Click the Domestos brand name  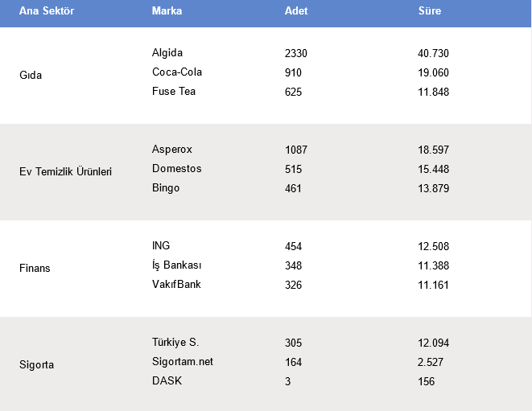177,169
